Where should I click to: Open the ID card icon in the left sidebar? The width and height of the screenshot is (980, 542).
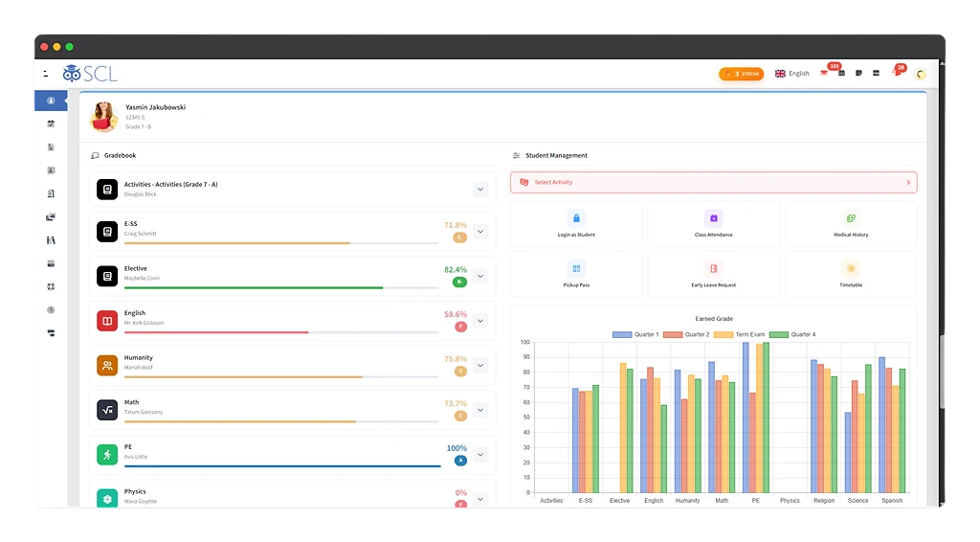[51, 170]
